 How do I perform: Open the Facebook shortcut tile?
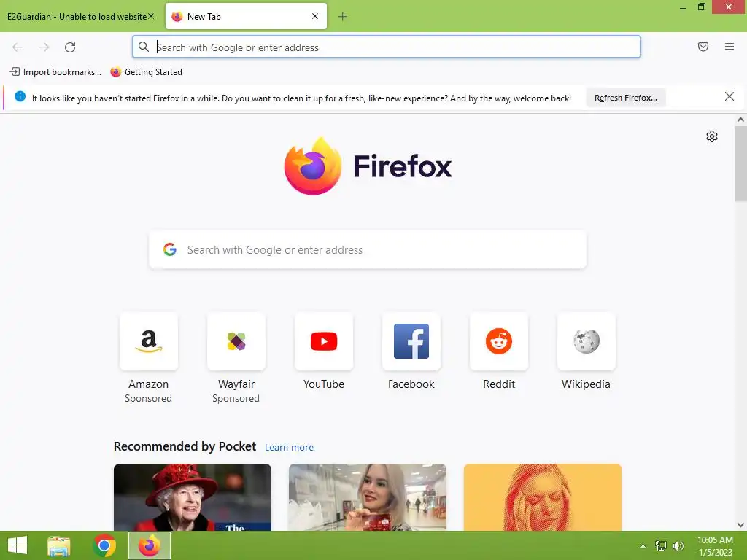click(411, 341)
